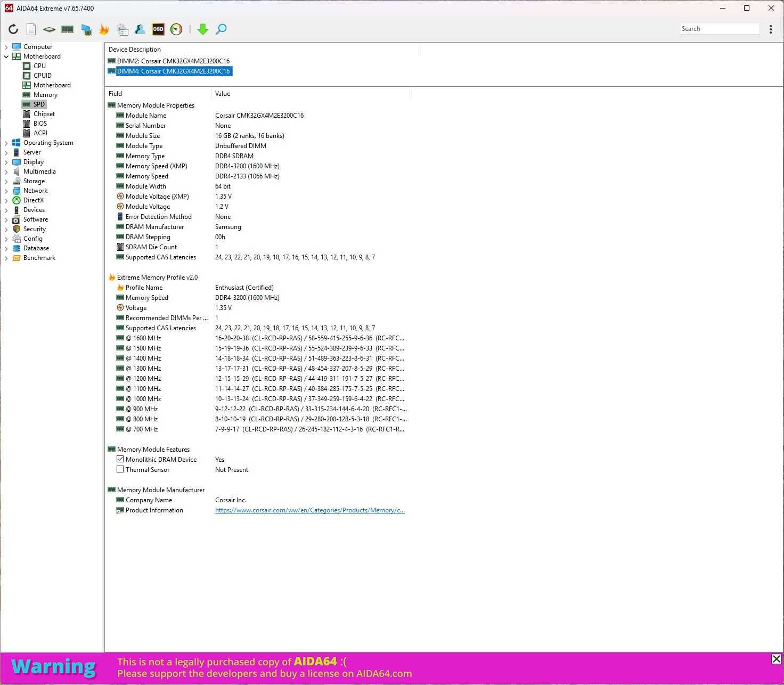Open the gauge sensor panel icon
Screen dimensions: 784x685
176,29
